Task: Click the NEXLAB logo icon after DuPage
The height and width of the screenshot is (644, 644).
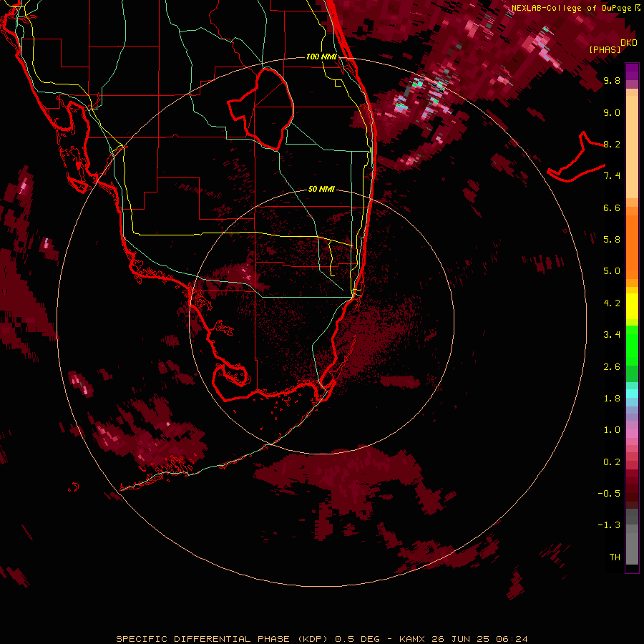Action: [638, 7]
